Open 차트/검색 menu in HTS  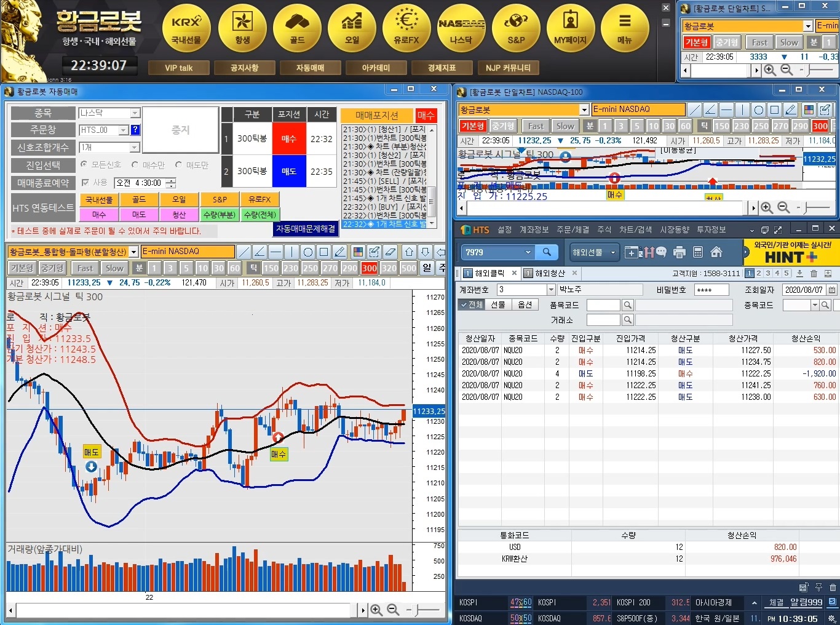coord(635,229)
